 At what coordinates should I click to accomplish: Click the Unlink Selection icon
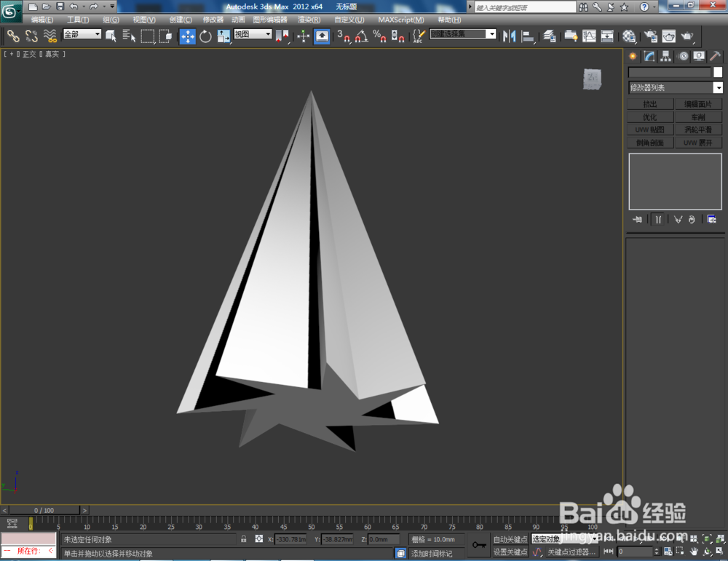pyautogui.click(x=31, y=36)
